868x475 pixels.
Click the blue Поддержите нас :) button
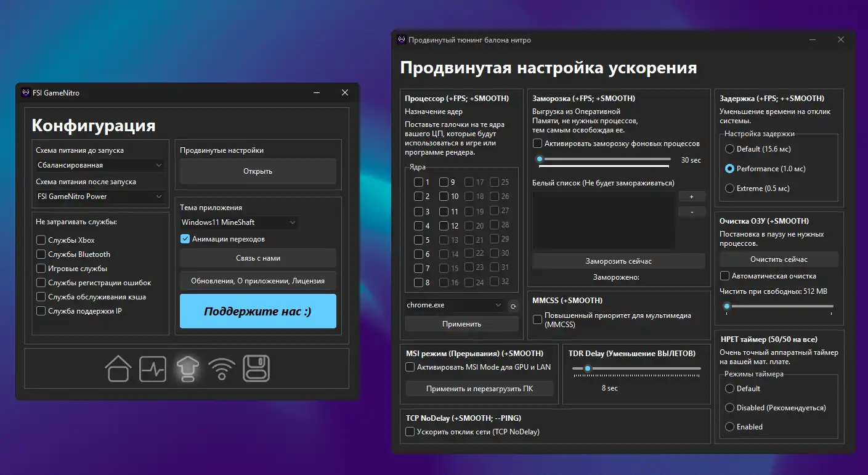[x=258, y=311]
